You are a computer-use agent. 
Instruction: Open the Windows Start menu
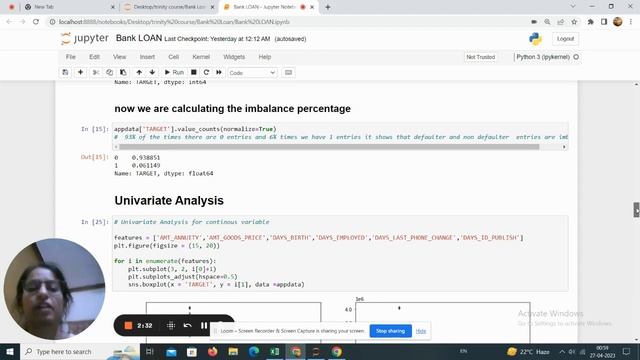pyautogui.click(x=9, y=351)
